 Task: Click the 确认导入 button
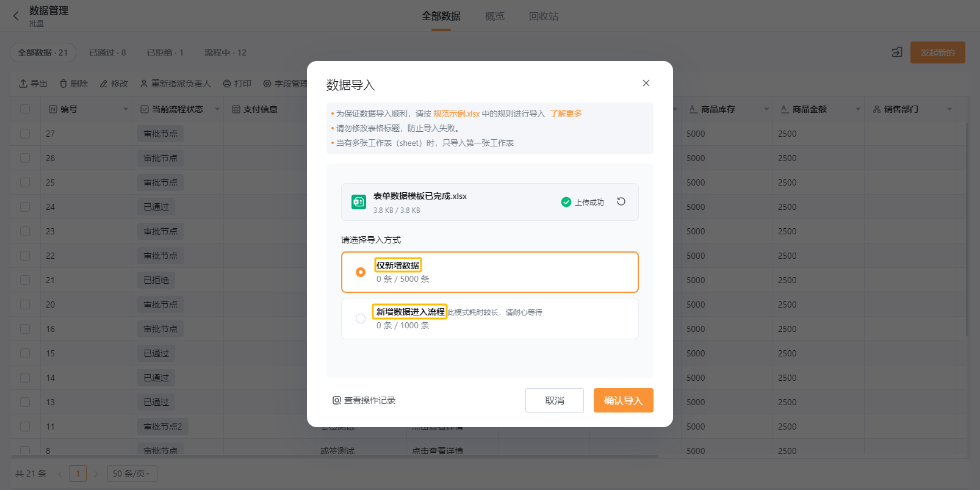(624, 400)
